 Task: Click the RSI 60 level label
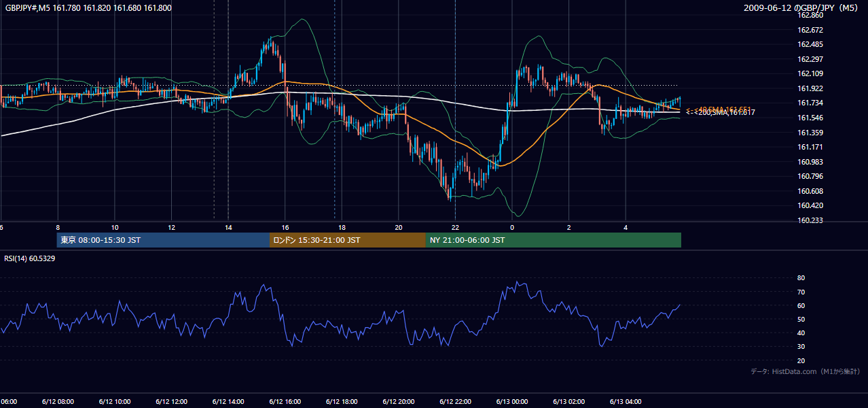801,305
